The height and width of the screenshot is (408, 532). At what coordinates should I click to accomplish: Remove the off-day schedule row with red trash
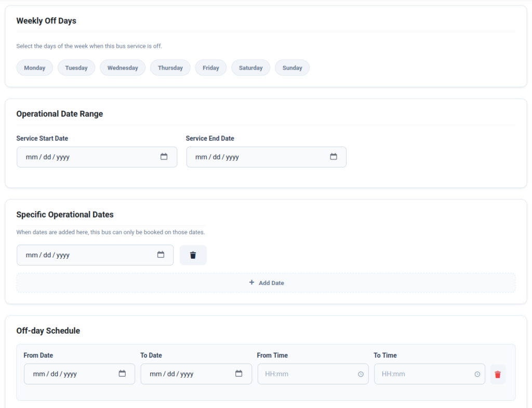tap(498, 374)
